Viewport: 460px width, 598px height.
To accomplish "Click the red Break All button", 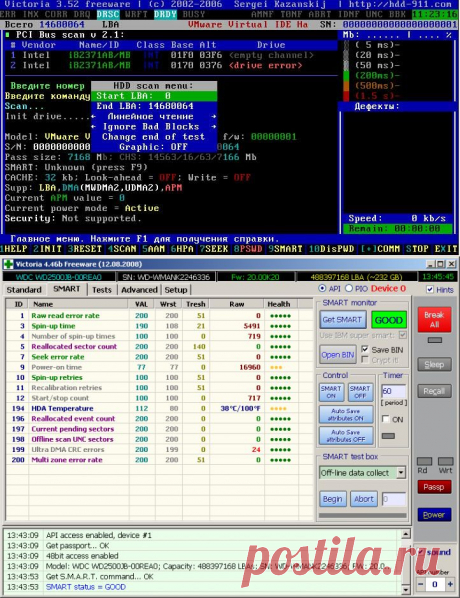I will (x=434, y=320).
